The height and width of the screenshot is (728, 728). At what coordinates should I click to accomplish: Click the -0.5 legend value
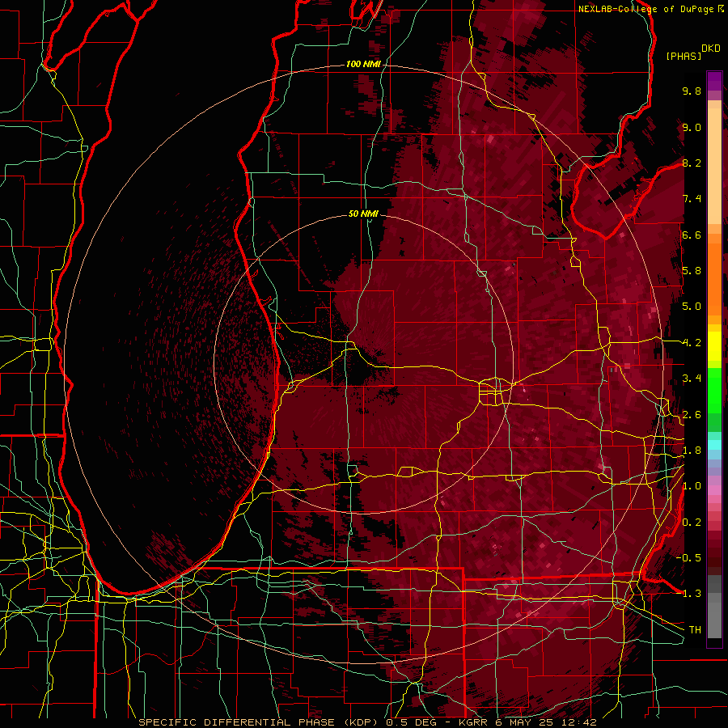(x=688, y=558)
